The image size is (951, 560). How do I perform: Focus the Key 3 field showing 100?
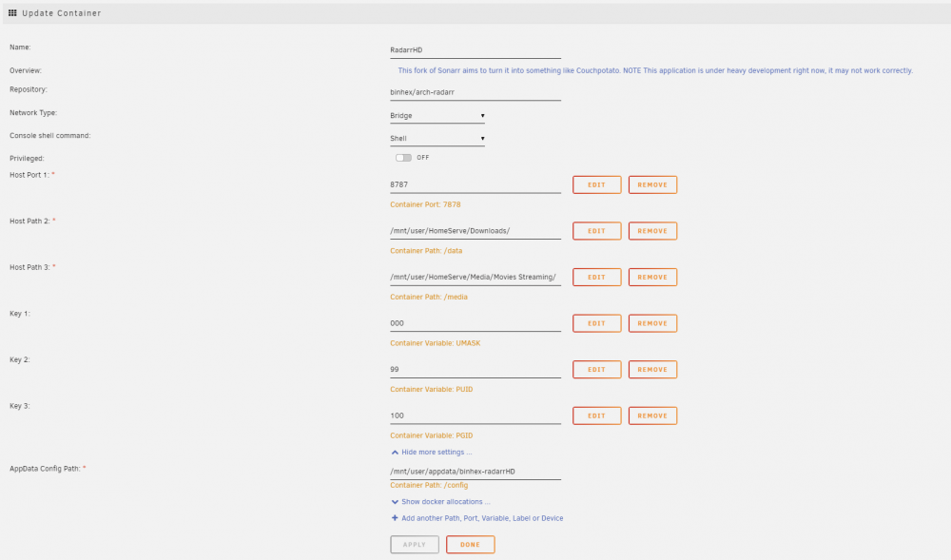click(475, 415)
